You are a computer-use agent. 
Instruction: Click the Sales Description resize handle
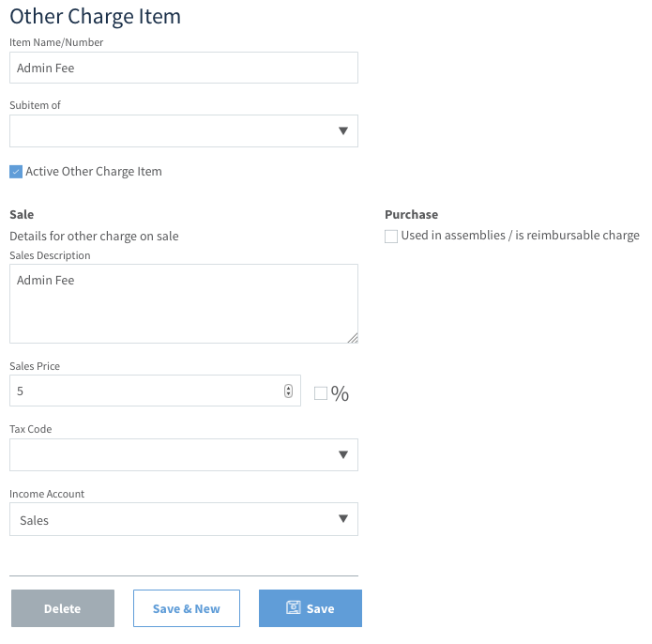(x=353, y=338)
